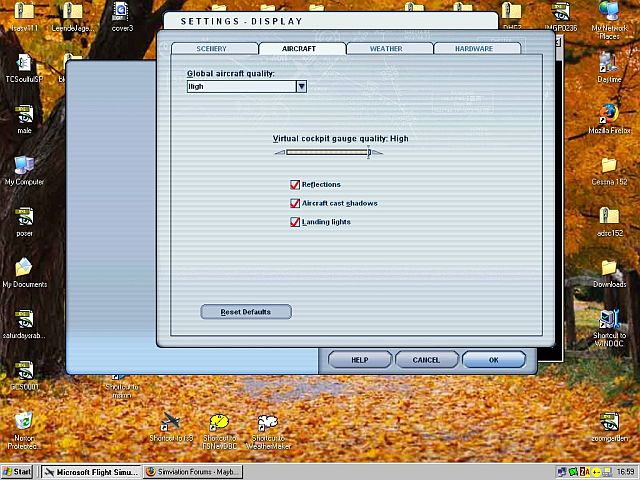Image resolution: width=640 pixels, height=480 pixels.
Task: Open the Downloads folder icon
Action: point(609,268)
